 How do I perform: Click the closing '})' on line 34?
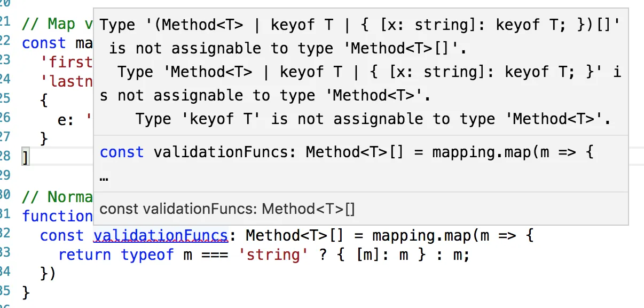pyautogui.click(x=48, y=274)
